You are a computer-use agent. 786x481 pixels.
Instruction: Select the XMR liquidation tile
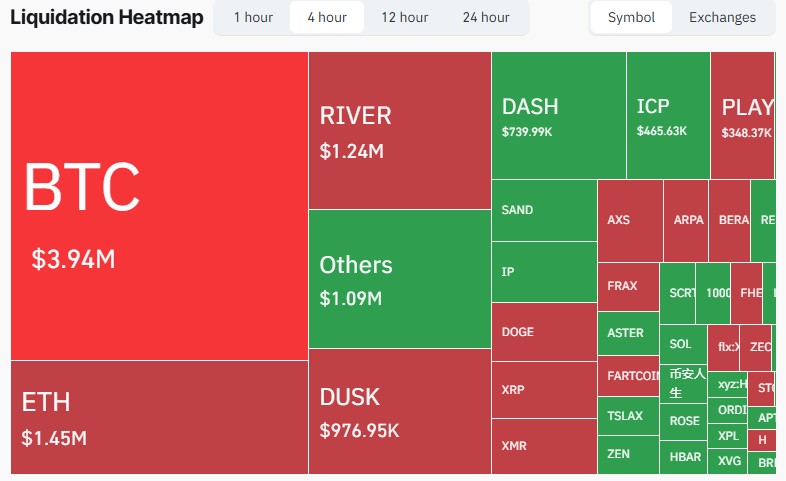tap(543, 446)
